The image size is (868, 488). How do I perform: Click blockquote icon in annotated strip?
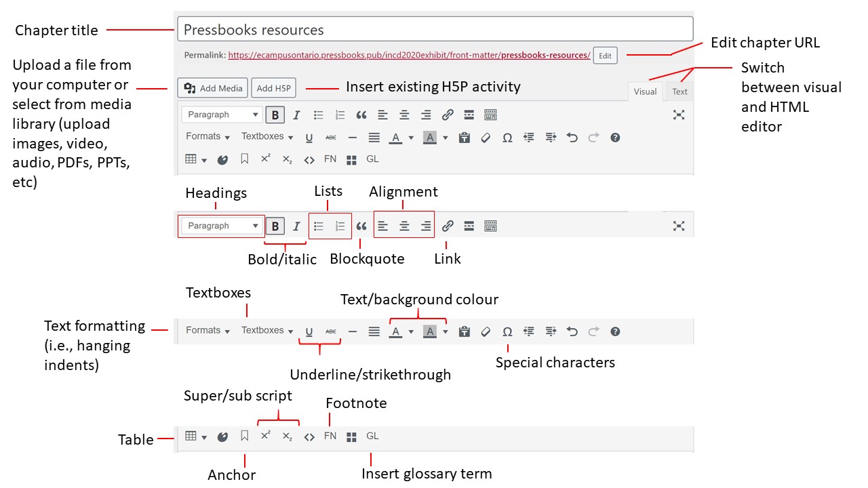pyautogui.click(x=361, y=226)
